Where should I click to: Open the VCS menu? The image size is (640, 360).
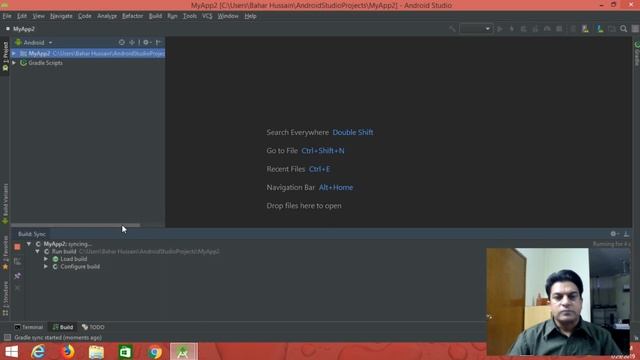[207, 16]
